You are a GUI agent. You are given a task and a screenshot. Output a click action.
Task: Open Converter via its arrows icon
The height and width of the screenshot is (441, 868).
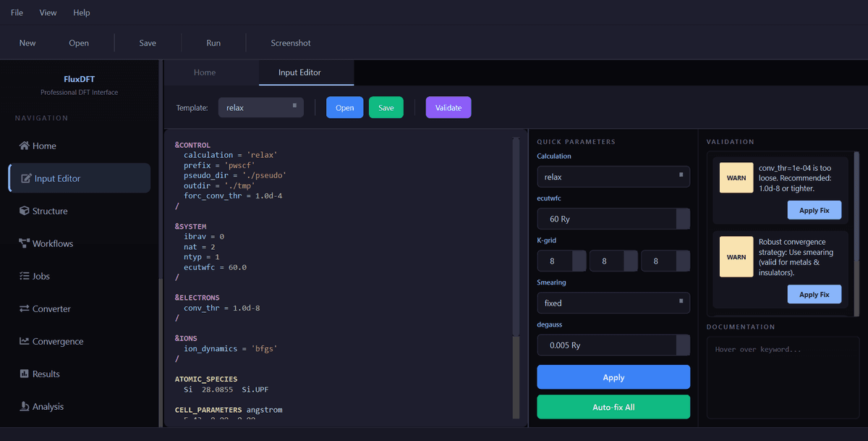click(x=25, y=308)
